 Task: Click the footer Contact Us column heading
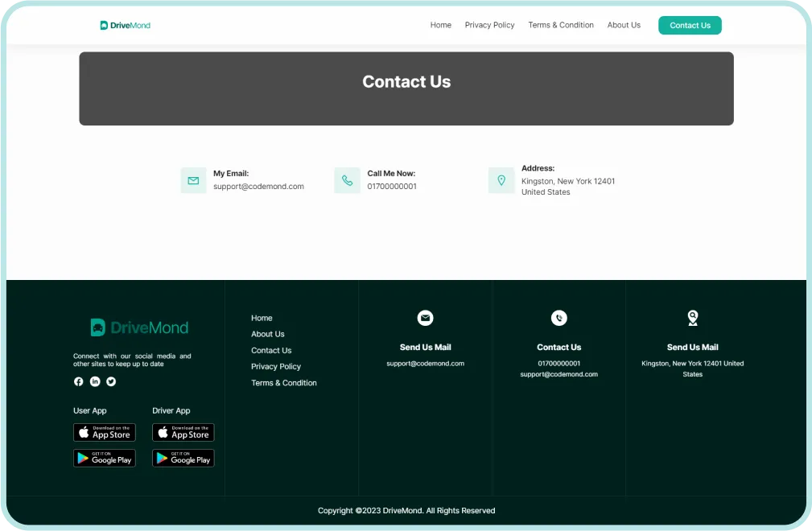pyautogui.click(x=559, y=348)
